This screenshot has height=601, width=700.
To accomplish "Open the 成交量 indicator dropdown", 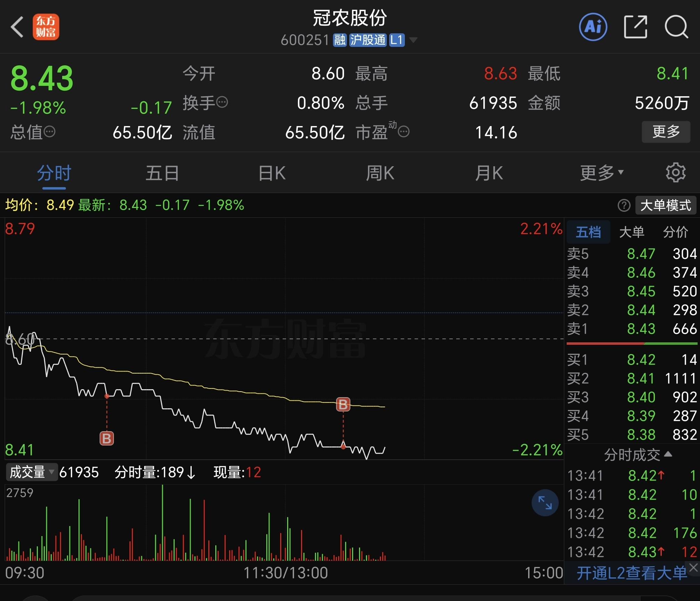I will (31, 472).
